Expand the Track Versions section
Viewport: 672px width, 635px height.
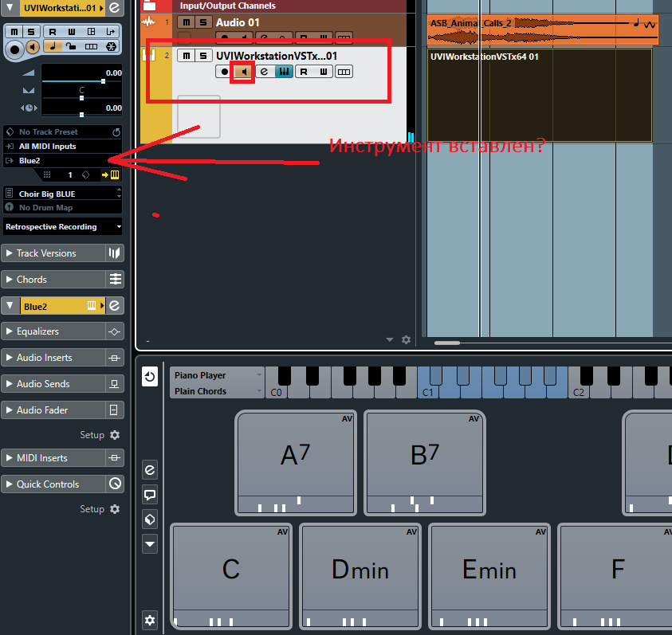9,253
